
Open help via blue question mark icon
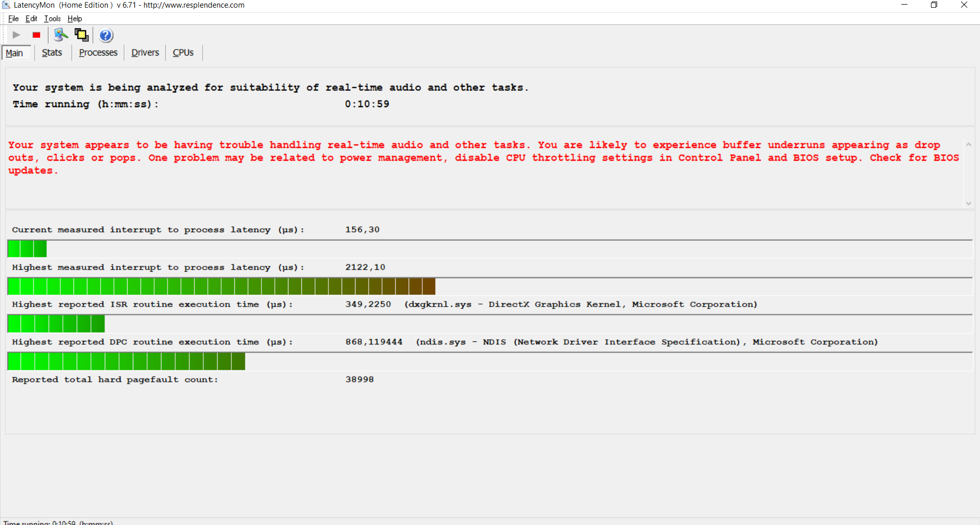[106, 35]
